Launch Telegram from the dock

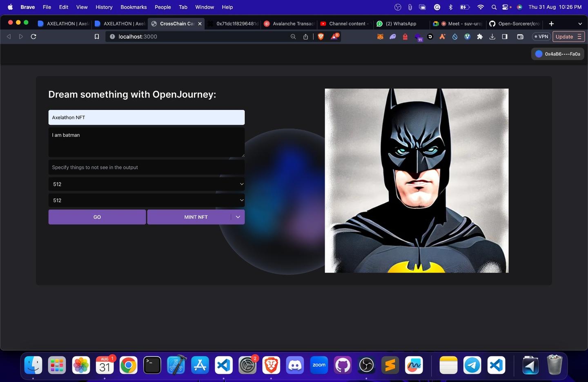pos(472,365)
